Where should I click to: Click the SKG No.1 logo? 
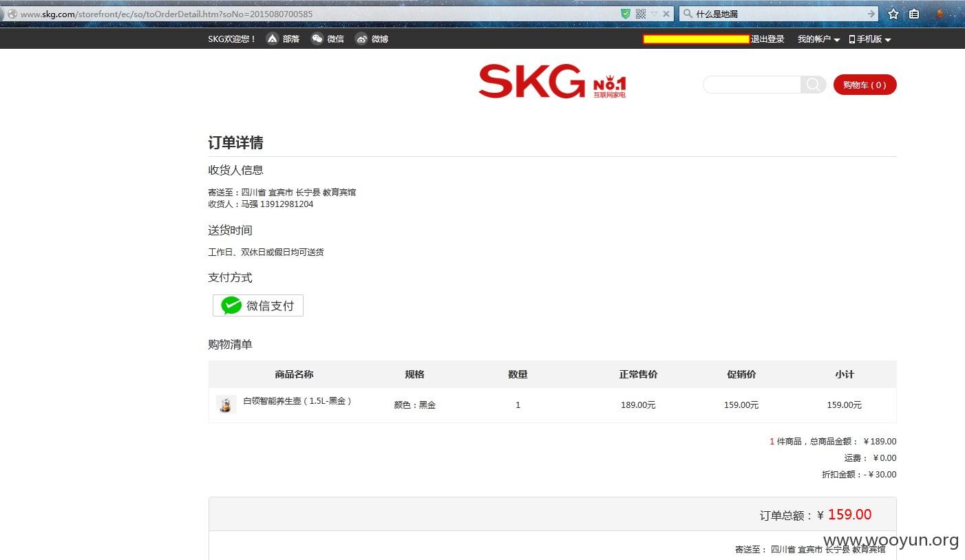point(552,81)
